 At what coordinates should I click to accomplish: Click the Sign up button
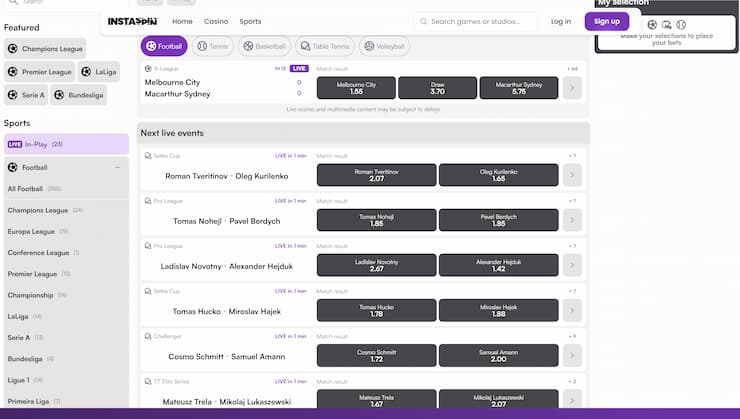pos(606,21)
